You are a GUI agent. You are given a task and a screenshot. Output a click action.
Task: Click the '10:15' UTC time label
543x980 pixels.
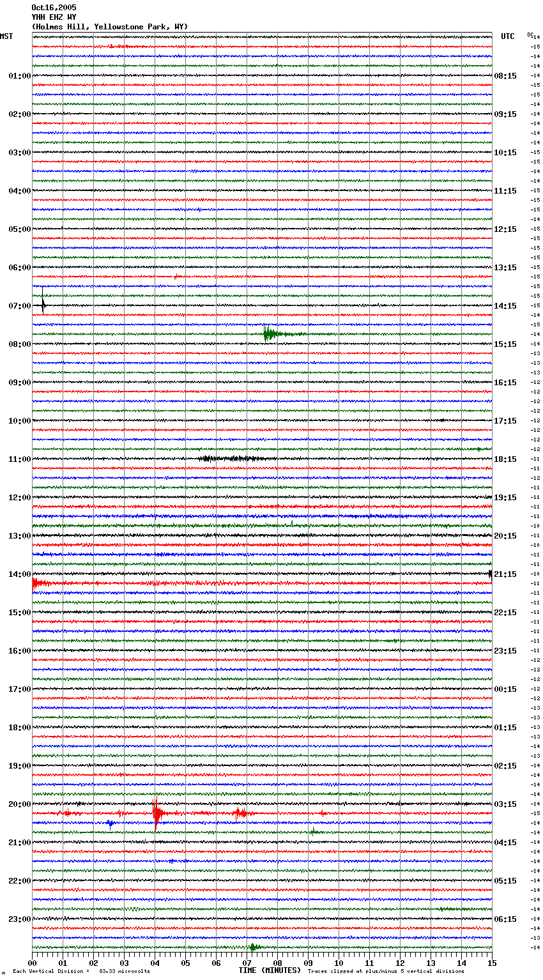(505, 153)
